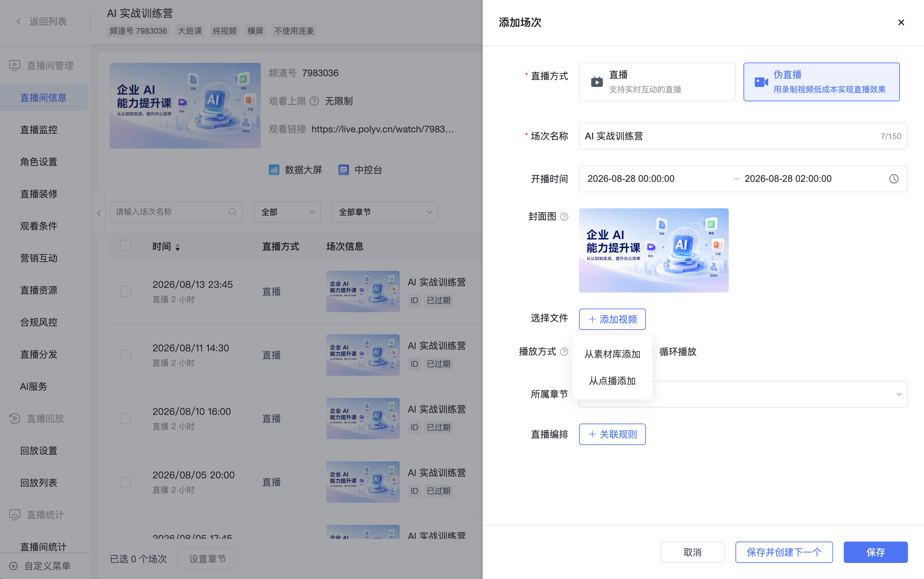
Task: Click the clock icon in 开播时间 field
Action: click(893, 179)
